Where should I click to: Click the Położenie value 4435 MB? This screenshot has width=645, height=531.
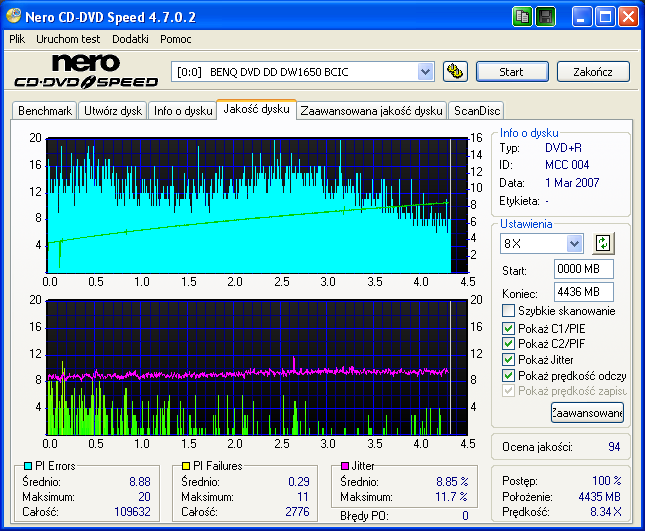coord(599,497)
